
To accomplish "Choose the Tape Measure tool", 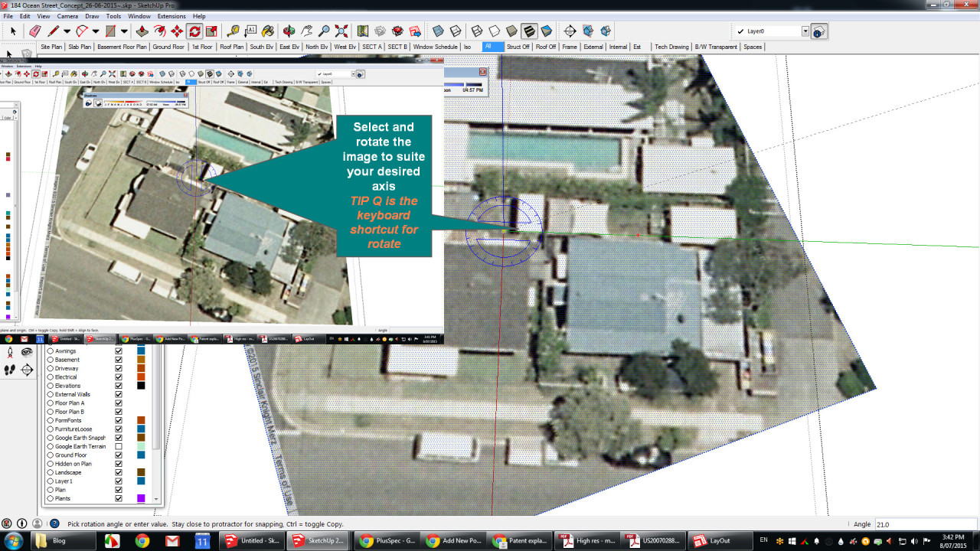I will pos(233,31).
